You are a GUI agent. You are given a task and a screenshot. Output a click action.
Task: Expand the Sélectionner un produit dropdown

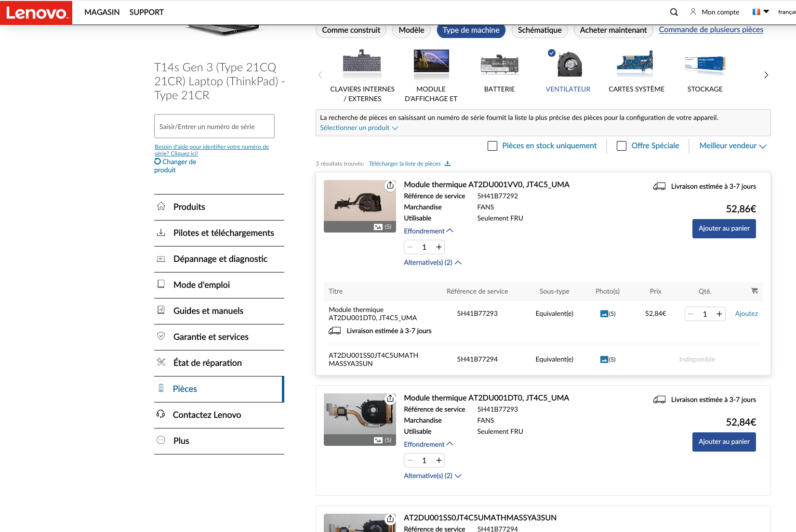pyautogui.click(x=359, y=128)
